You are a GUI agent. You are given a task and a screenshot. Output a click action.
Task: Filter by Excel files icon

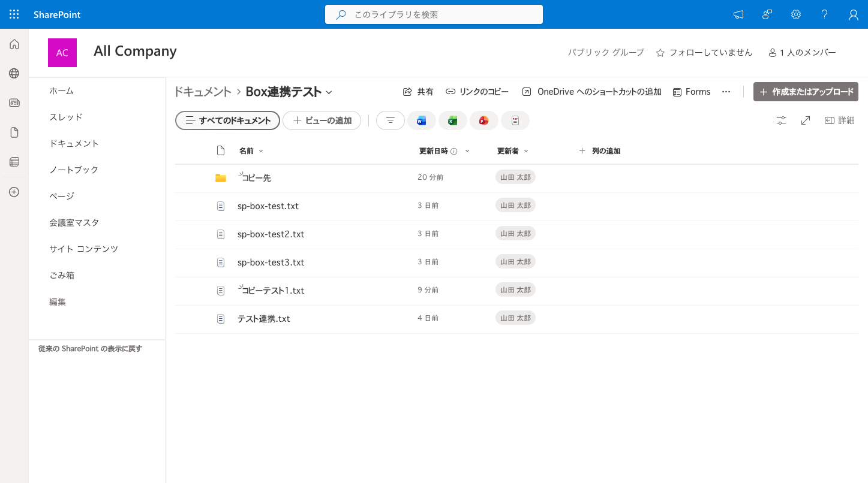(x=453, y=120)
